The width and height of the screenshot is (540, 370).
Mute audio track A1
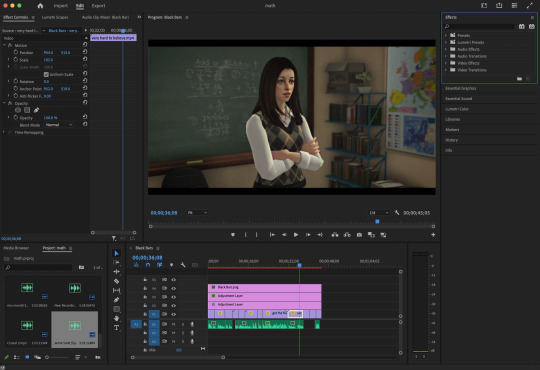tap(174, 324)
